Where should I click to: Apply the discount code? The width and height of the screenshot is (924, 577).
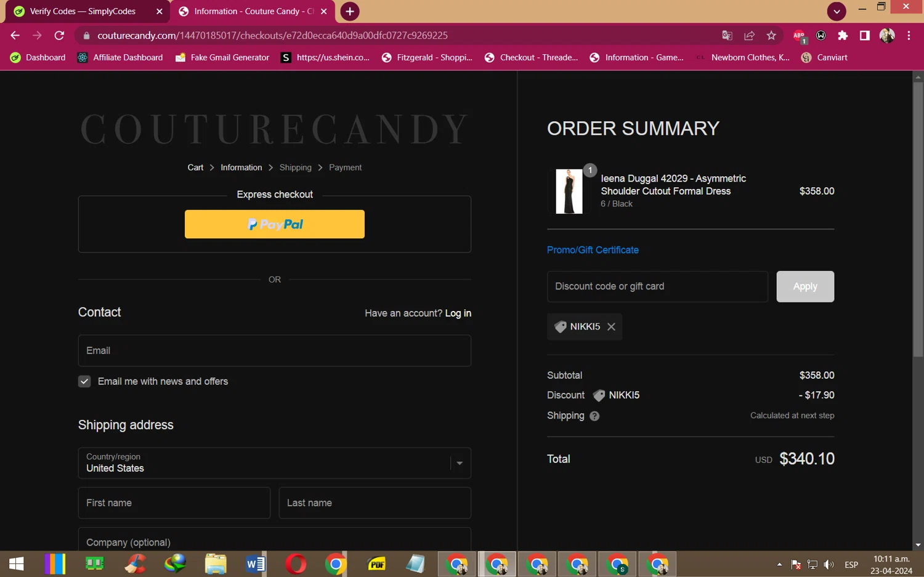805,286
